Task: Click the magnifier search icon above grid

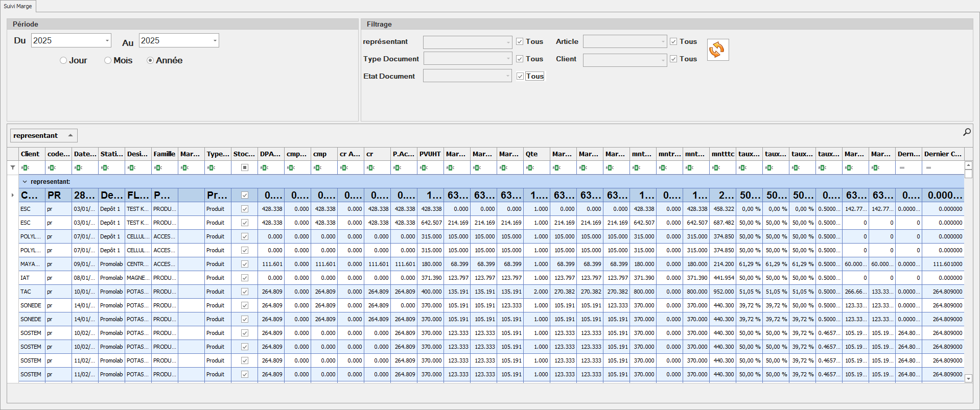Action: coord(967,132)
